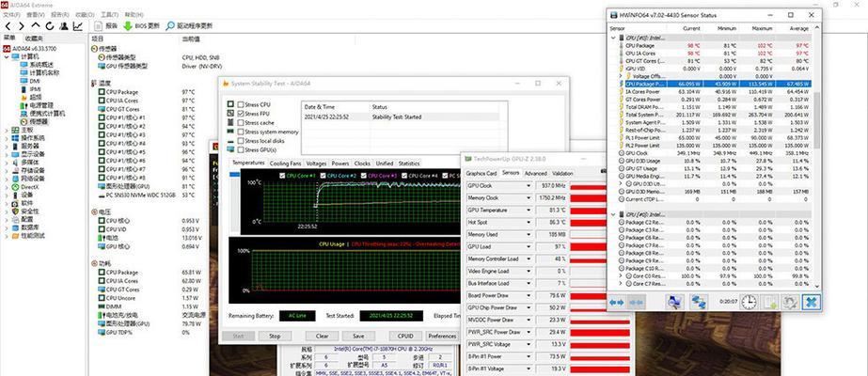Switch to the 收藏夹 favorites tab

33,39
